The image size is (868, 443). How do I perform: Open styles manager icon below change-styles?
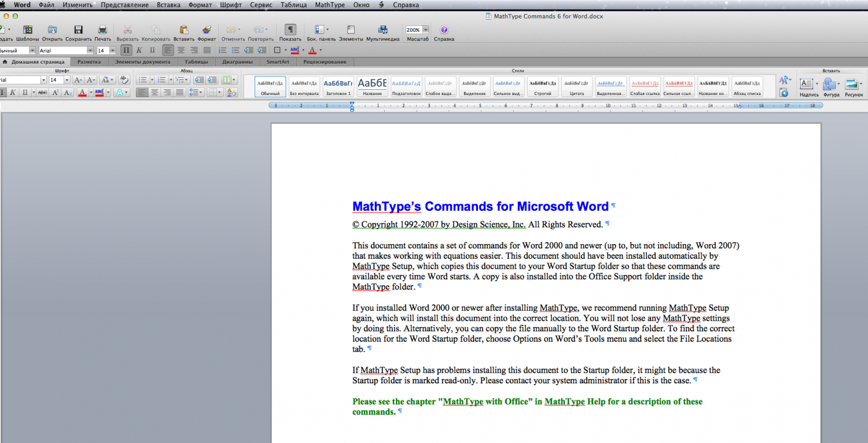(784, 93)
